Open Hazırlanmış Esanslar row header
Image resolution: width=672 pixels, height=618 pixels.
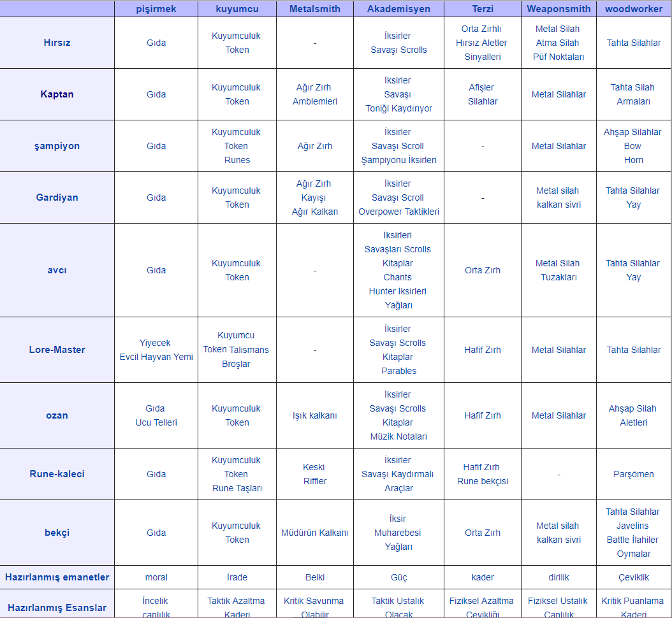tap(57, 607)
